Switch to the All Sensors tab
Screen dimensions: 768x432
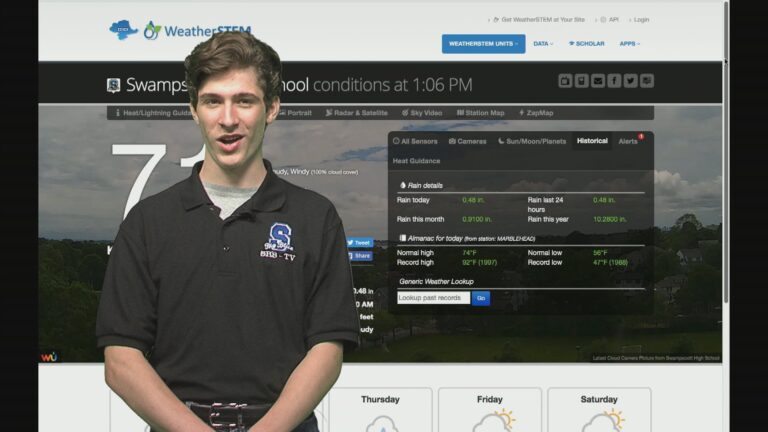point(415,141)
